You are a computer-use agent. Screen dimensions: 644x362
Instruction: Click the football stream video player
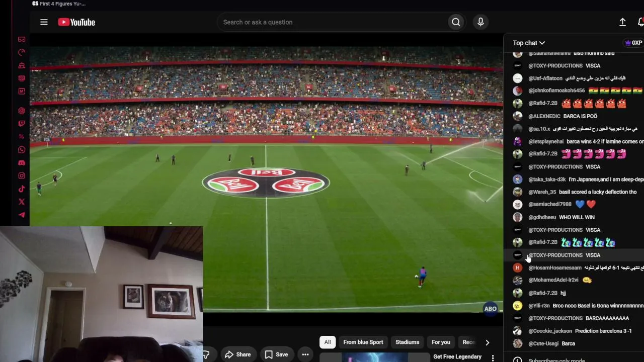click(266, 179)
